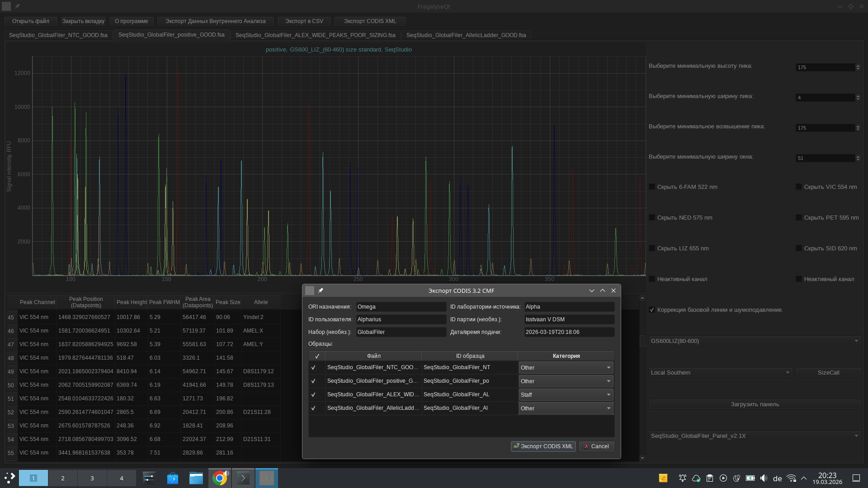Image resolution: width=868 pixels, height=488 pixels.
Task: Open the Dolphin file manager icon
Action: 196,478
